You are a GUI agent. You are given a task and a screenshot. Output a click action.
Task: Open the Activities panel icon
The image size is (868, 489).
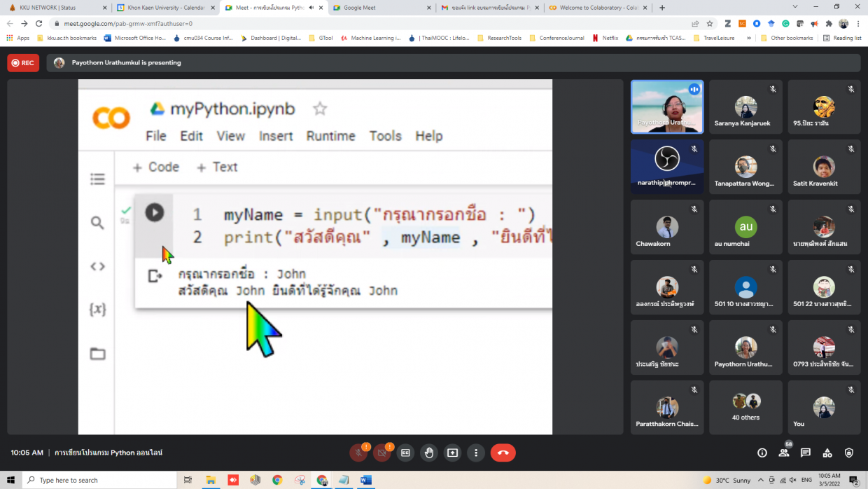click(x=827, y=453)
